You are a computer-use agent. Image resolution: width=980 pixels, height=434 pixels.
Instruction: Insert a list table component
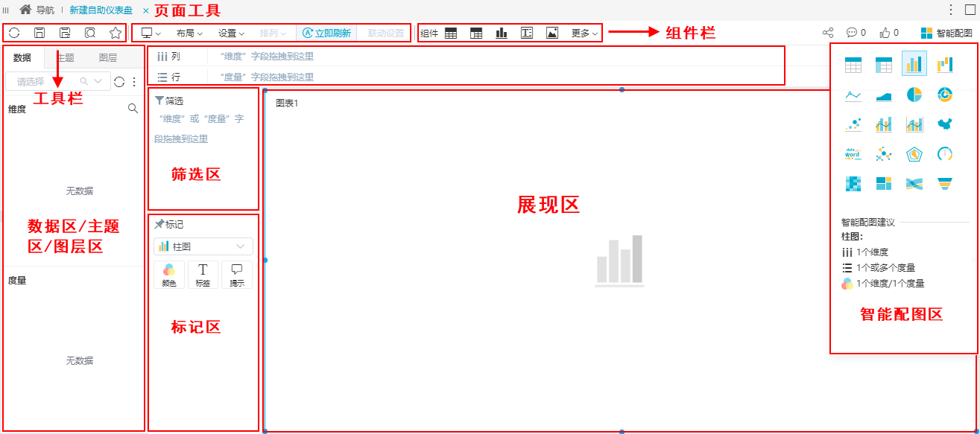tap(451, 33)
